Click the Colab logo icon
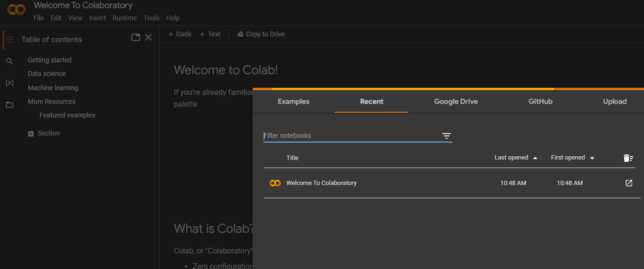Image resolution: width=644 pixels, height=269 pixels. (x=16, y=9)
